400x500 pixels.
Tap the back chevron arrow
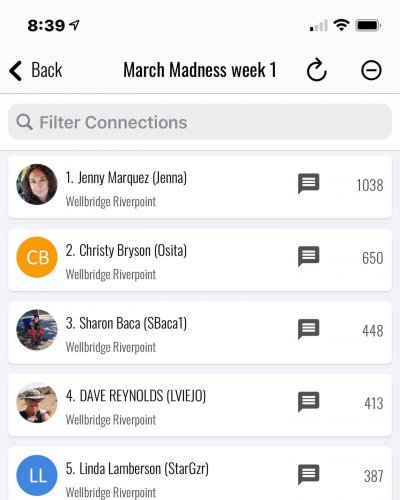click(16, 71)
